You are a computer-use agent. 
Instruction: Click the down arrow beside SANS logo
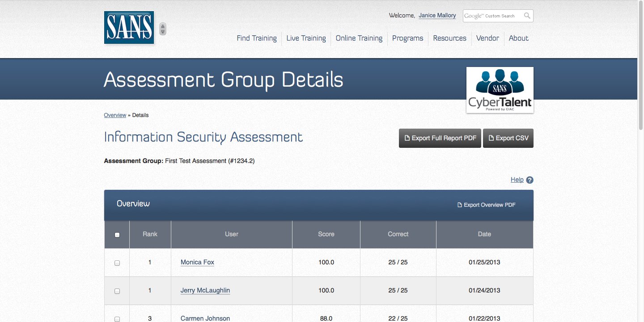click(163, 32)
